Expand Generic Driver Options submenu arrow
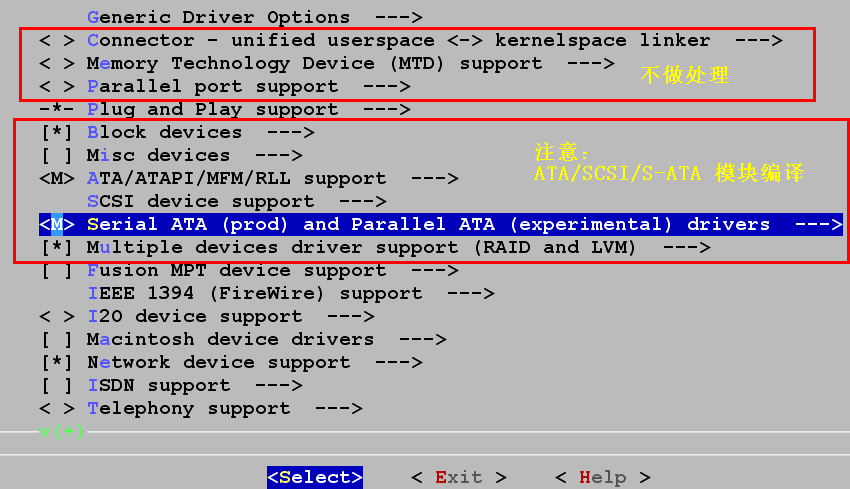Viewport: 850px width, 489px height. click(398, 18)
